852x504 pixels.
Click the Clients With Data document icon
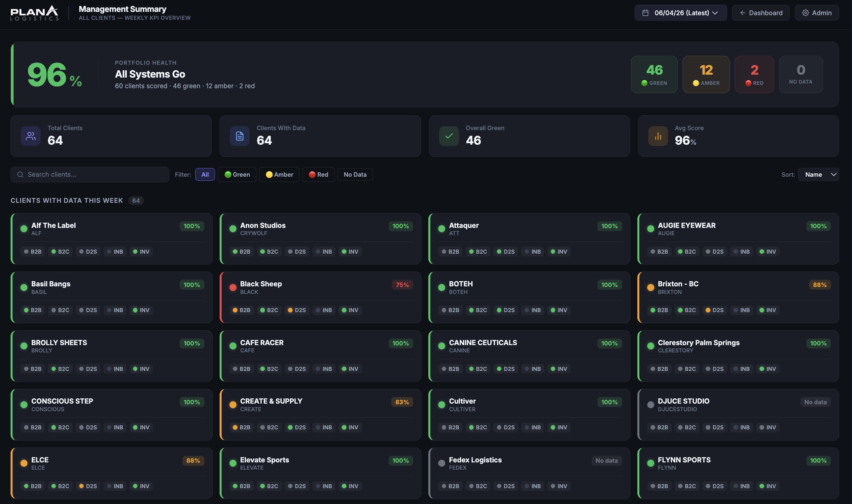coord(240,136)
